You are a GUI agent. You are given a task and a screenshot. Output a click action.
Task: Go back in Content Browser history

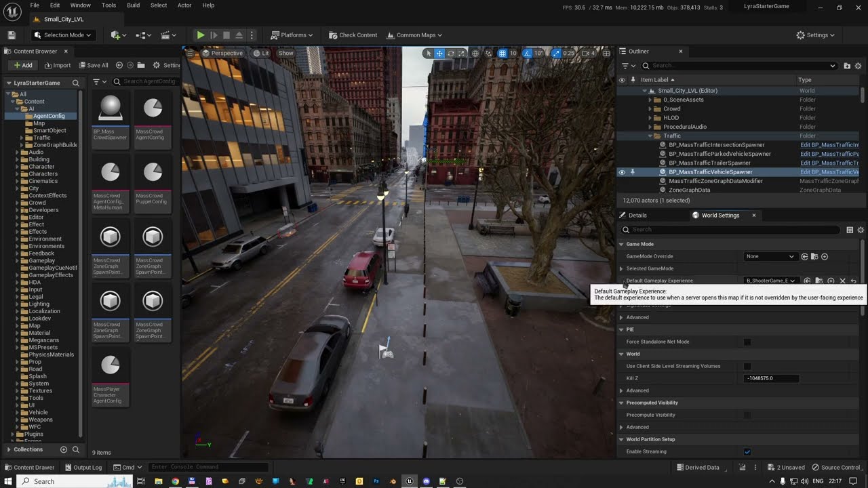pos(119,65)
